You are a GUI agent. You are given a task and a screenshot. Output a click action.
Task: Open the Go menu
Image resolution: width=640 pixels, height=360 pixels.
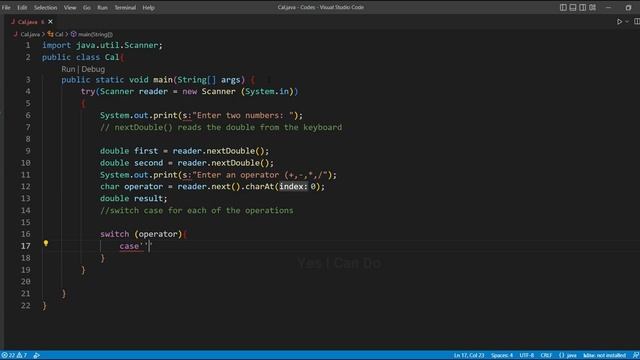tap(87, 7)
